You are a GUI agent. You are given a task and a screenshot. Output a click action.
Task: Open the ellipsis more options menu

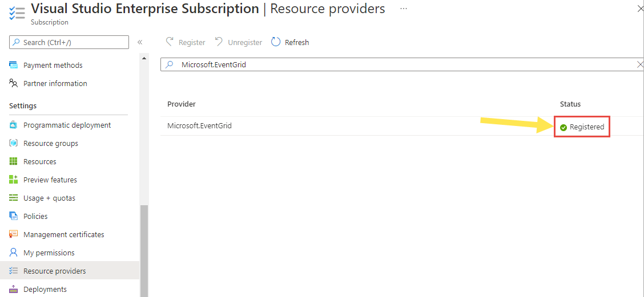[x=404, y=9]
